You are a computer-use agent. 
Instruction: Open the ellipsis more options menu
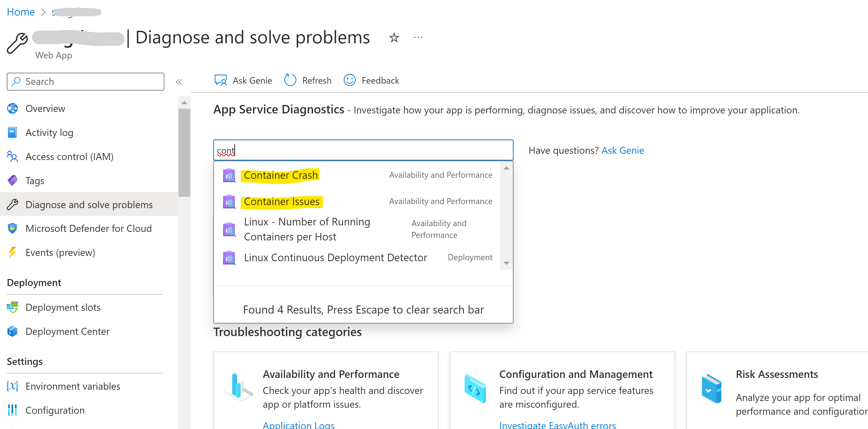coord(418,37)
